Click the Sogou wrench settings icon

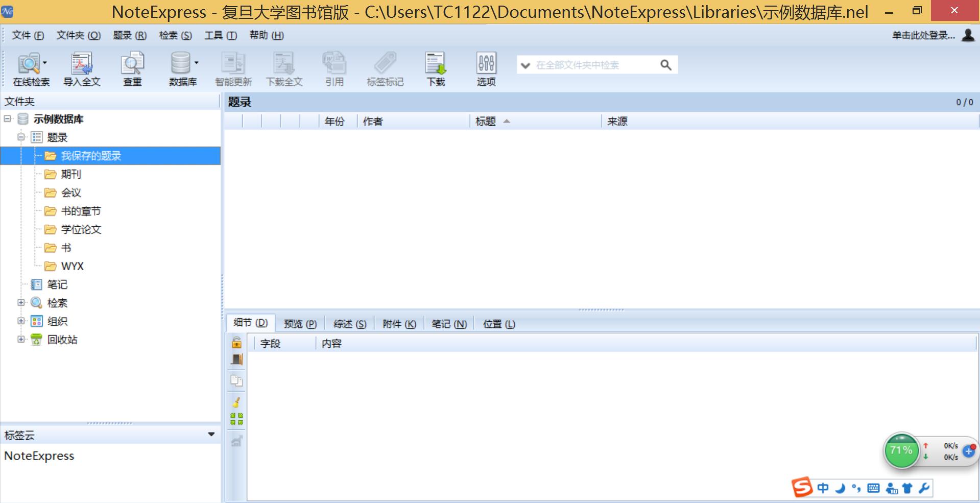[924, 488]
